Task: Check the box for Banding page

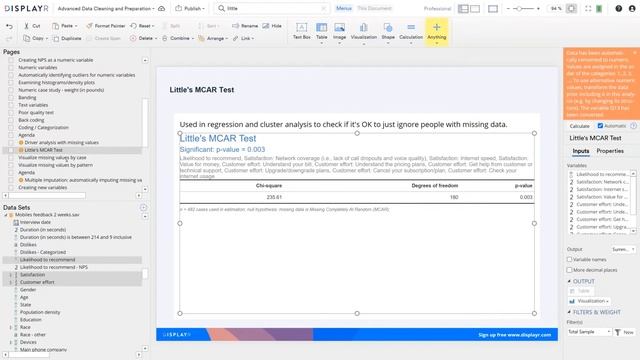Action: [11, 98]
